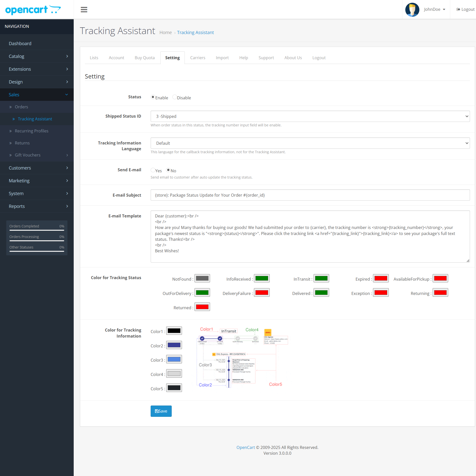476x476 pixels.
Task: Select the Setting tab
Action: click(x=172, y=58)
